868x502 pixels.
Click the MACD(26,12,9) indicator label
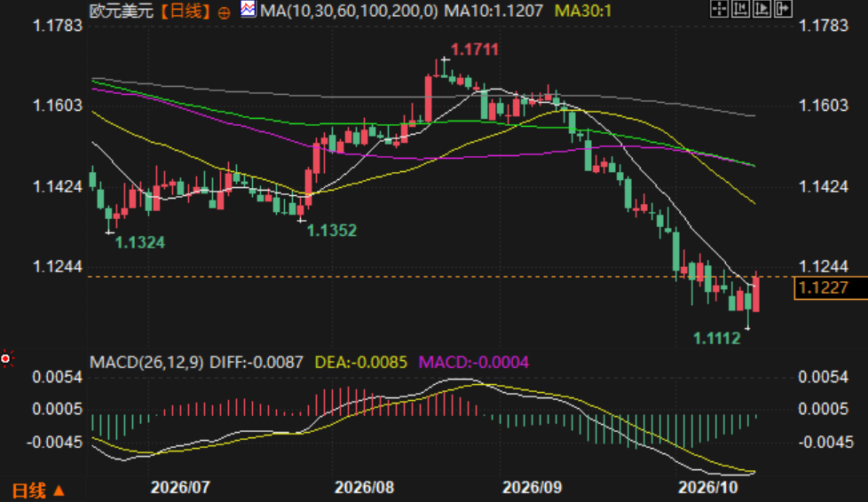pos(146,363)
